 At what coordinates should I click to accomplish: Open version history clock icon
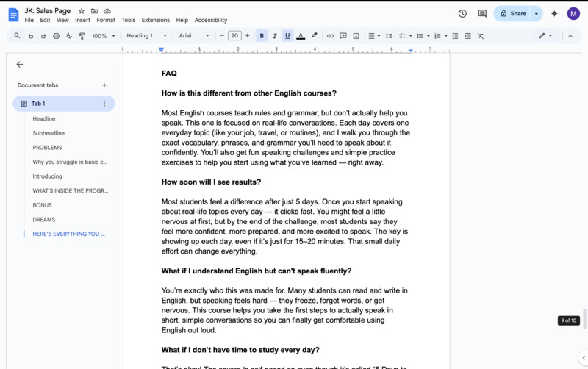[462, 13]
